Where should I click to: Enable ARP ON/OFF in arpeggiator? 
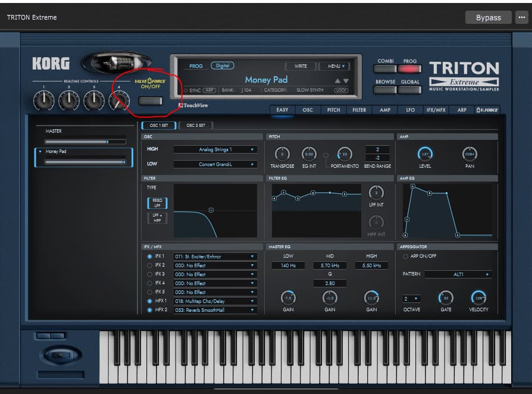(x=405, y=256)
